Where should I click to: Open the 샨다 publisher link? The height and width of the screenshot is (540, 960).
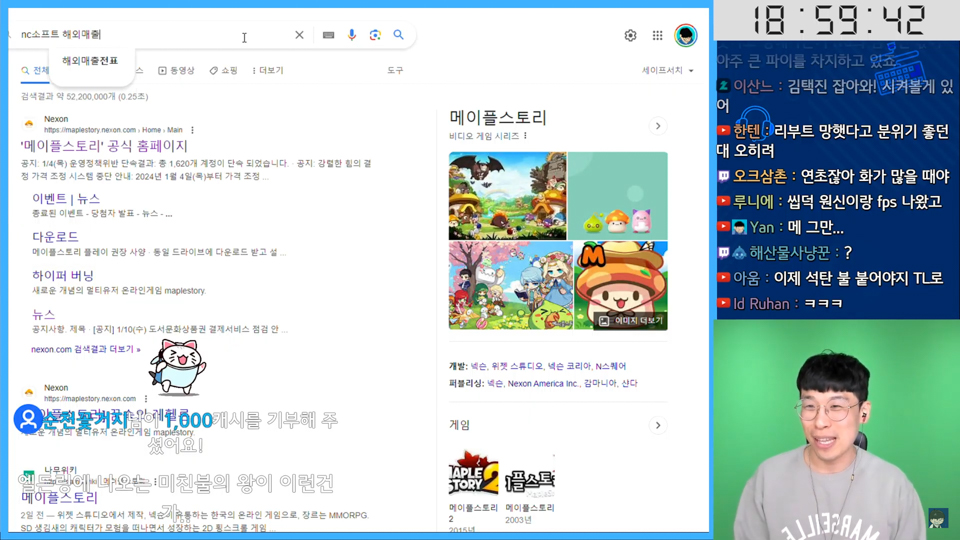(x=629, y=383)
